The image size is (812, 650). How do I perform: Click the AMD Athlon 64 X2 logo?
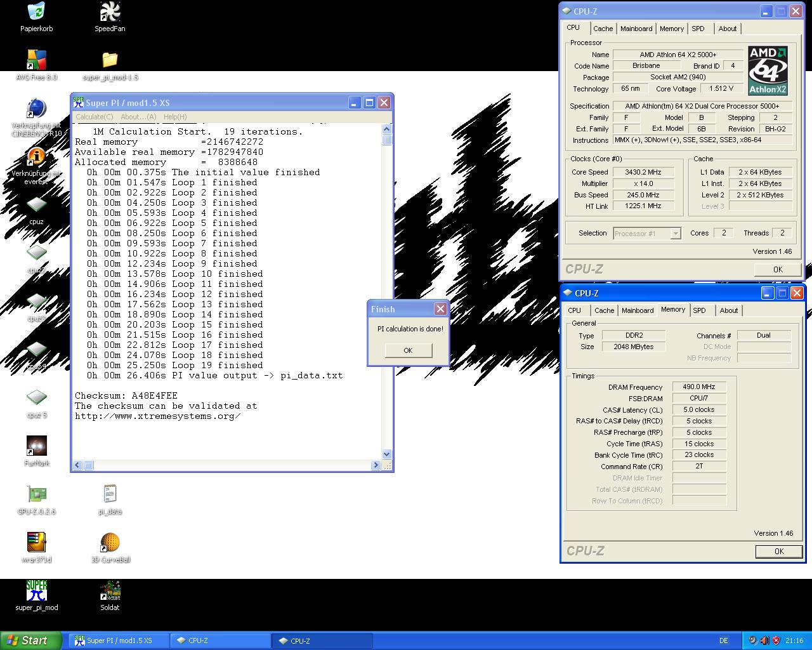(x=768, y=70)
